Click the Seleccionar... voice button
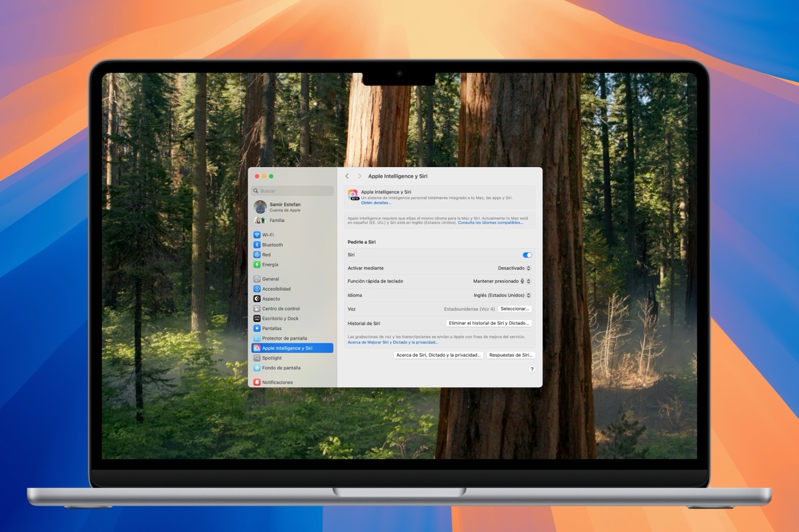 (515, 309)
